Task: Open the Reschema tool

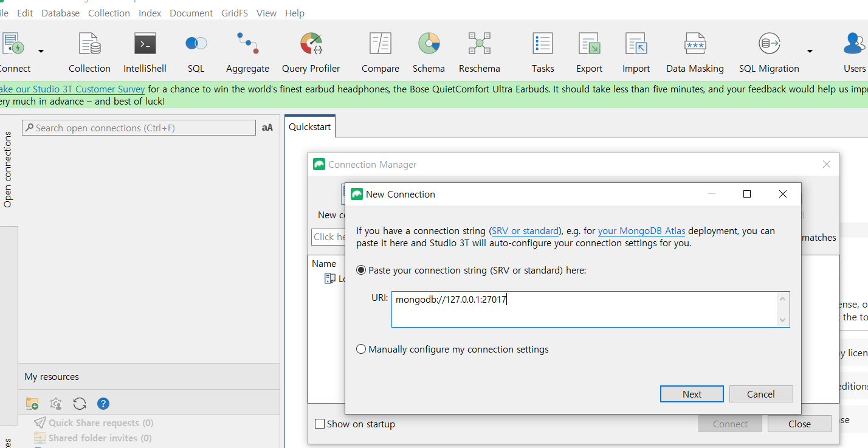Action: 480,52
